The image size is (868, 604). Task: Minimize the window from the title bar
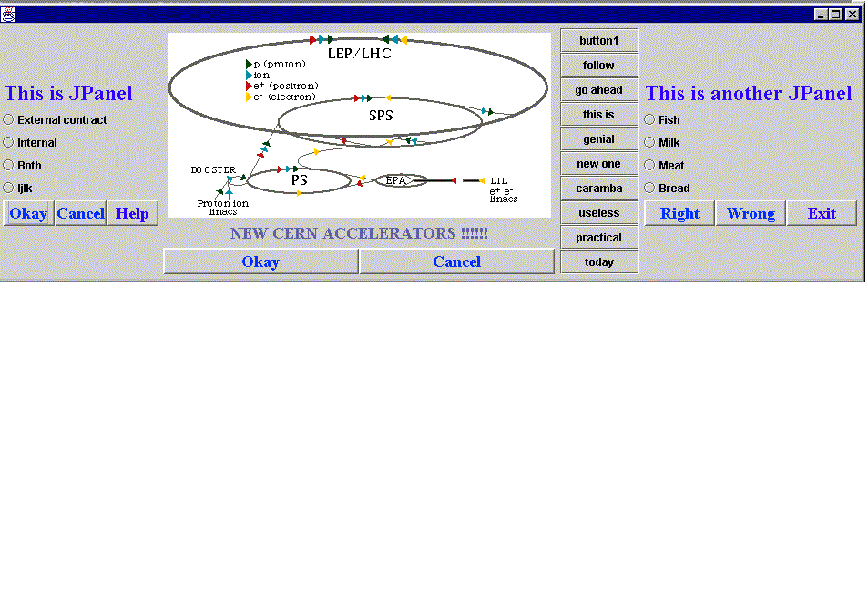(822, 15)
